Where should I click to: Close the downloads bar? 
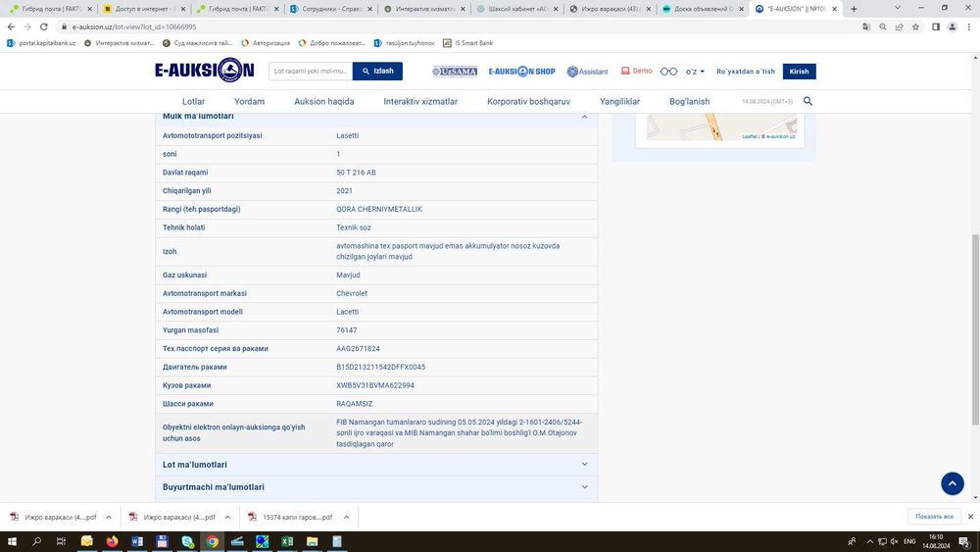click(970, 517)
